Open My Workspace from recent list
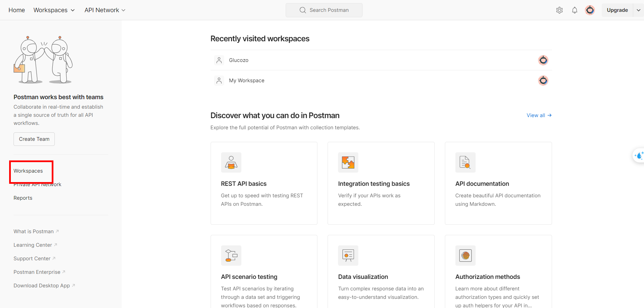This screenshot has width=644, height=308. point(381,81)
